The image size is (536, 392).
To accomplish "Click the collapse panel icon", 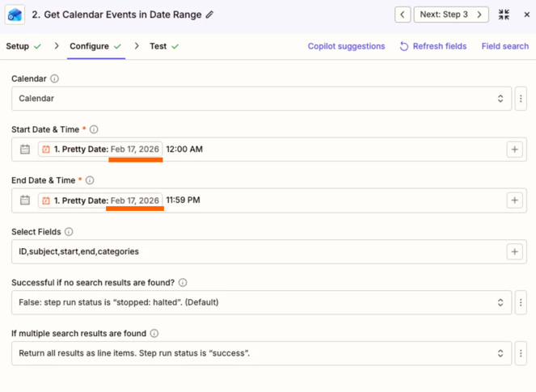I will tap(504, 15).
